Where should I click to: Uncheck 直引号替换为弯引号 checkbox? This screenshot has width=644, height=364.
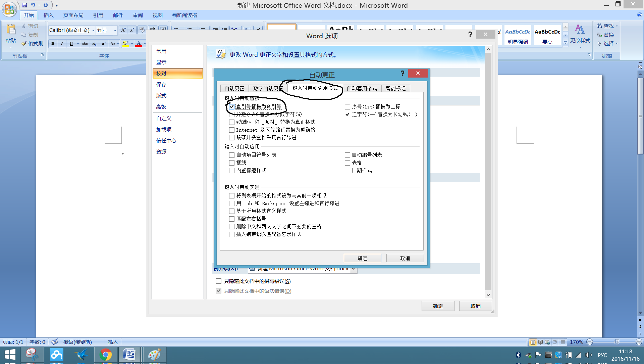(x=232, y=107)
